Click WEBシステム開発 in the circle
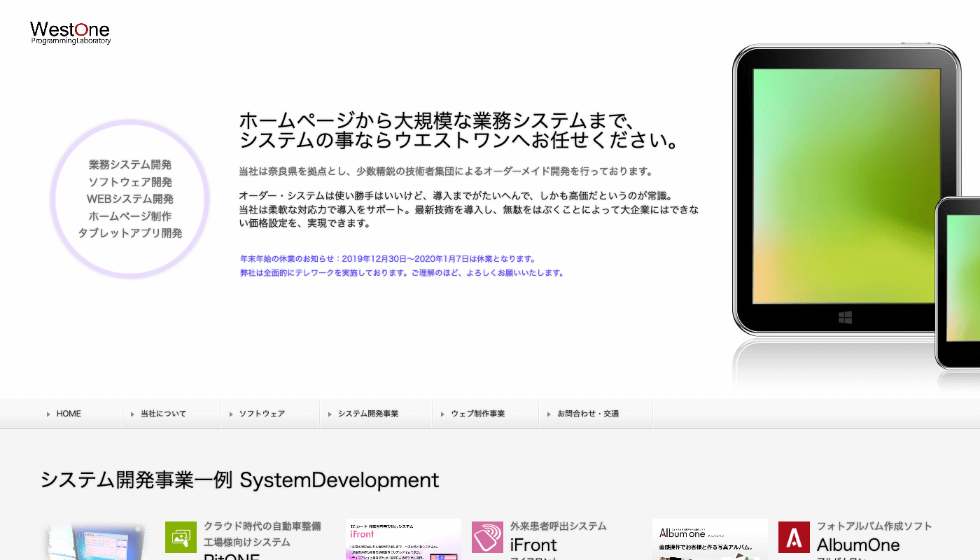980x560 pixels. pyautogui.click(x=130, y=199)
